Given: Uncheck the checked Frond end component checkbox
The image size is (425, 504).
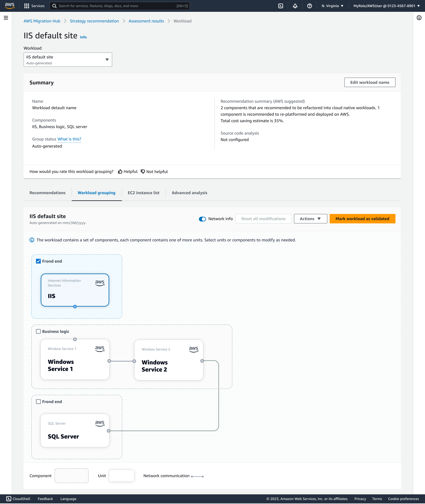Looking at the screenshot, I should pos(38,261).
